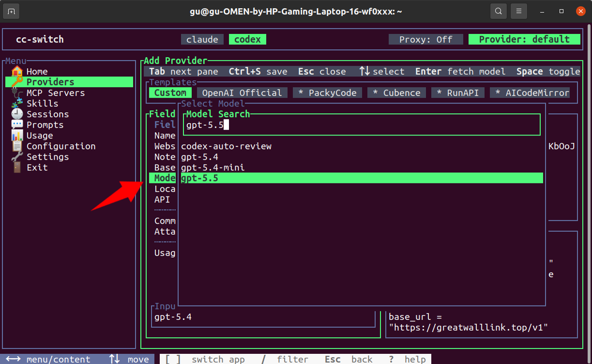
Task: Select the AICodeMirror template
Action: coord(530,93)
